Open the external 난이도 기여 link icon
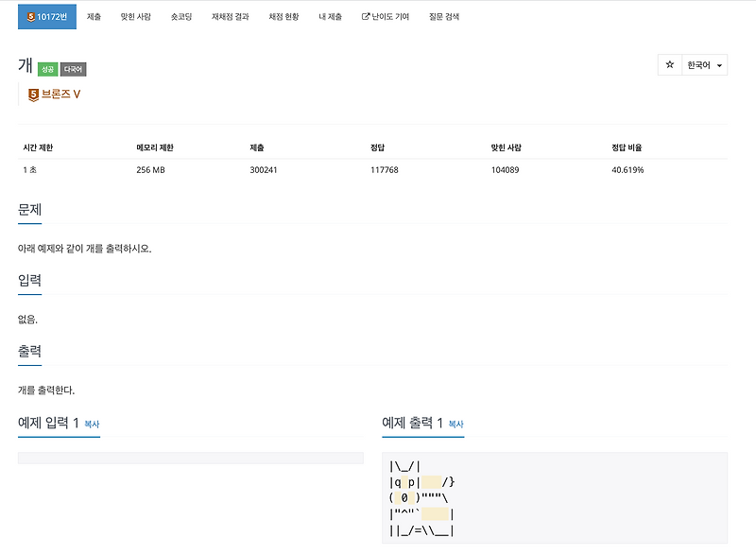Image resolution: width=756 pixels, height=555 pixels. click(x=365, y=16)
